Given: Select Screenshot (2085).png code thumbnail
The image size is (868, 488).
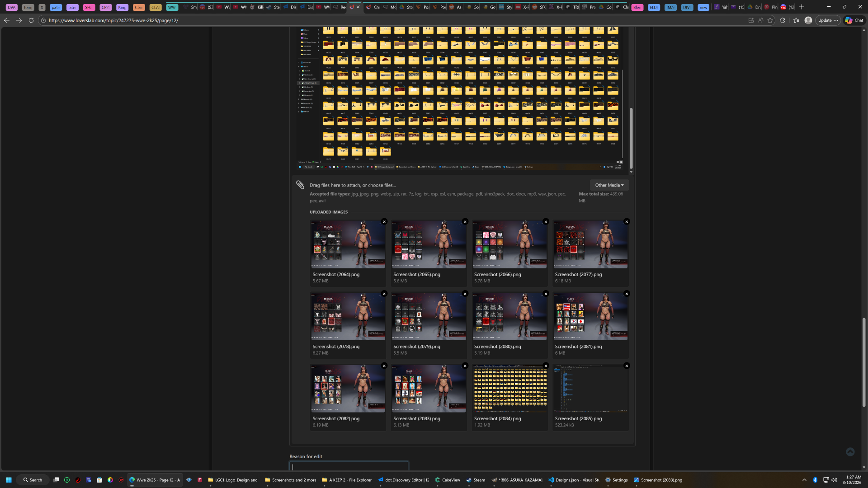Looking at the screenshot, I should click(x=590, y=389).
